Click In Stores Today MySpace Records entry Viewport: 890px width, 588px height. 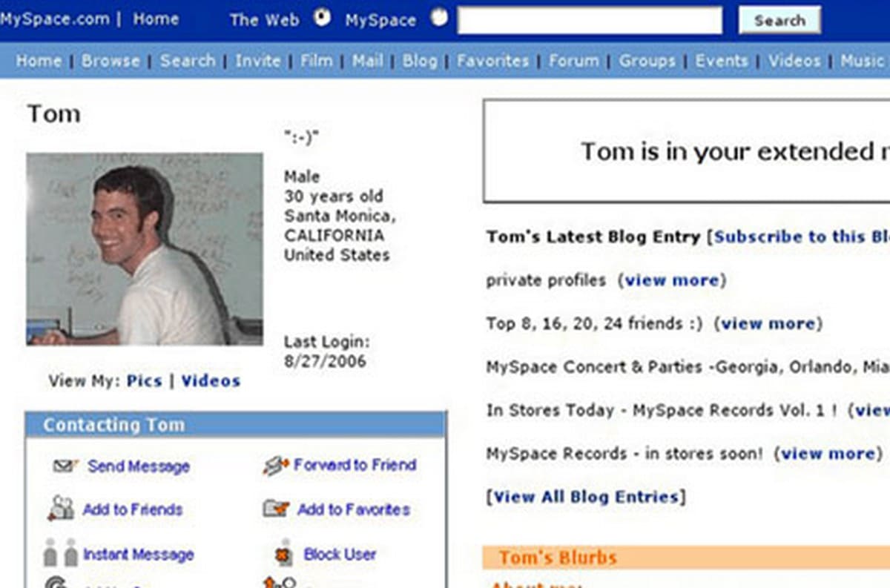pyautogui.click(x=662, y=410)
